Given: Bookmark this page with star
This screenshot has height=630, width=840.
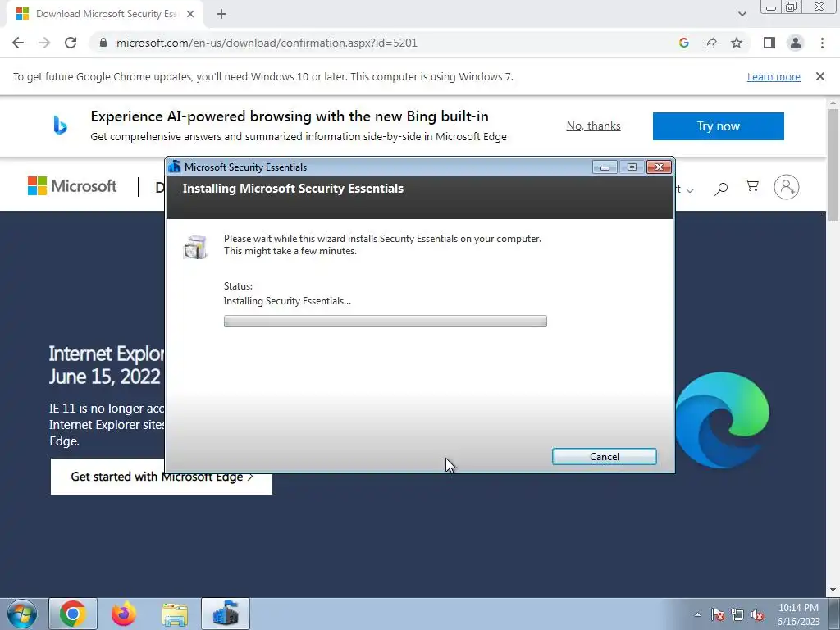Looking at the screenshot, I should [x=737, y=43].
